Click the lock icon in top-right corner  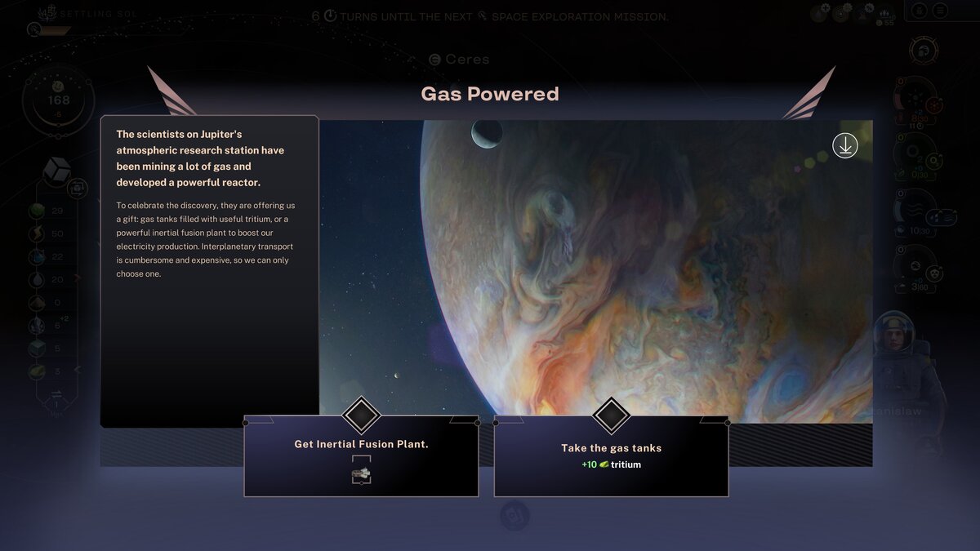[x=920, y=11]
